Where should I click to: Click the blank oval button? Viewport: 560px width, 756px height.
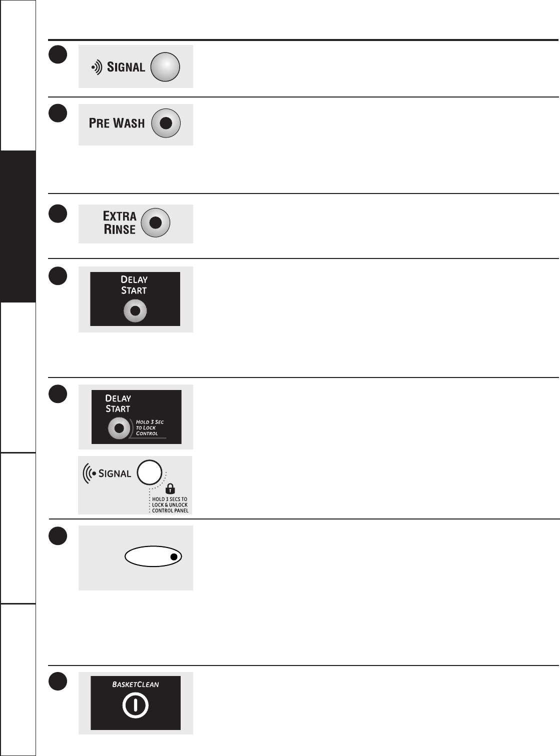[153, 556]
